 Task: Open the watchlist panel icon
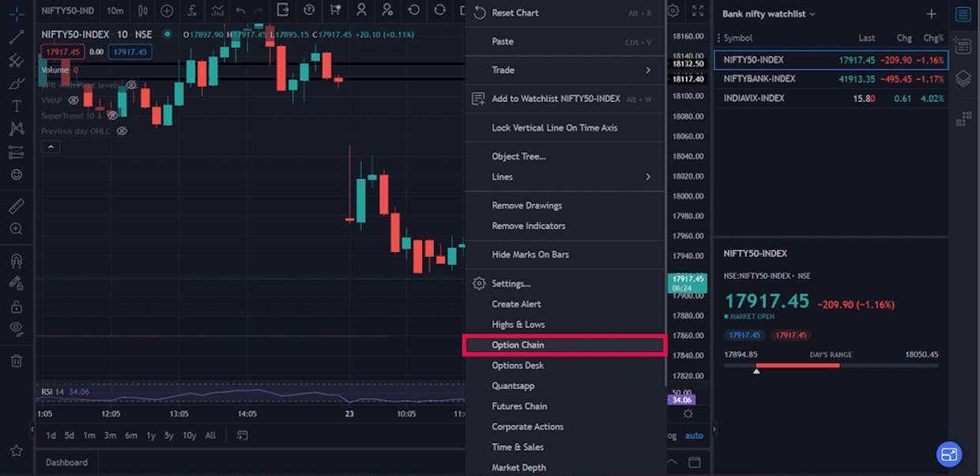click(x=963, y=14)
